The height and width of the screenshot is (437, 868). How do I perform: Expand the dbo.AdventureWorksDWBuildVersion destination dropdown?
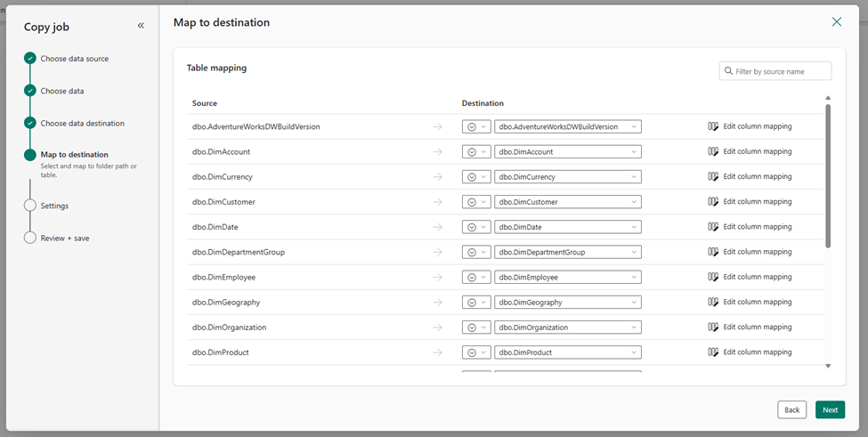[568, 126]
